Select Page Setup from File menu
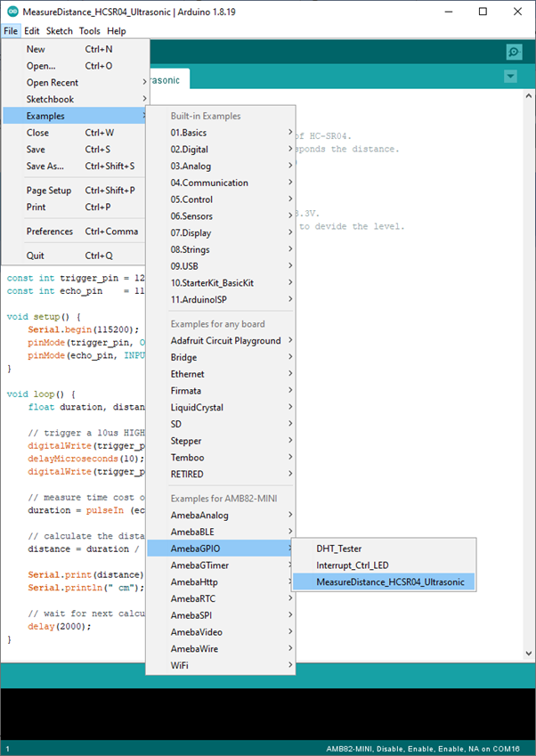The image size is (536, 756). pos(49,191)
